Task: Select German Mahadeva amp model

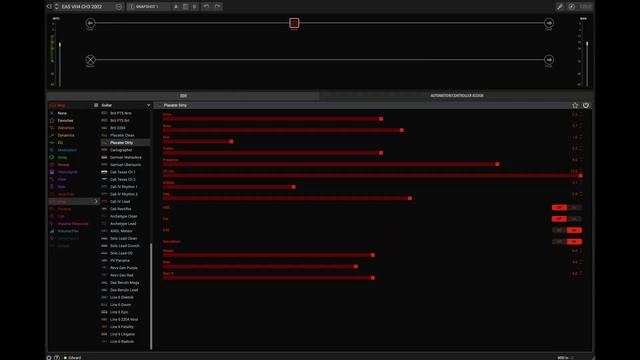Action: [125, 157]
